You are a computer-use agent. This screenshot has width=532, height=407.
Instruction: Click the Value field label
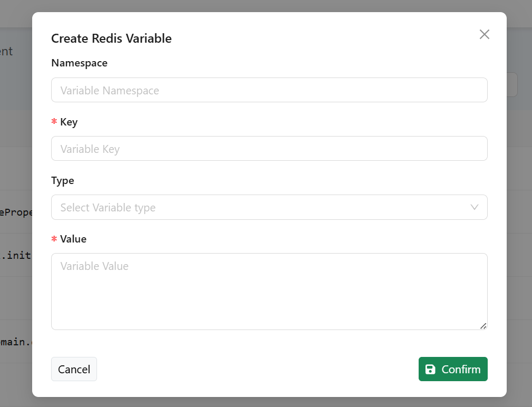point(73,239)
